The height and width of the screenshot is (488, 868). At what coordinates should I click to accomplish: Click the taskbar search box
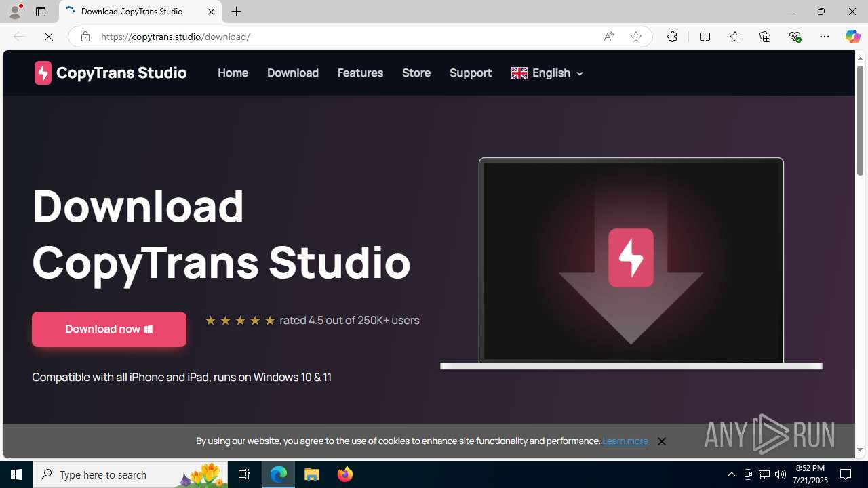click(130, 474)
